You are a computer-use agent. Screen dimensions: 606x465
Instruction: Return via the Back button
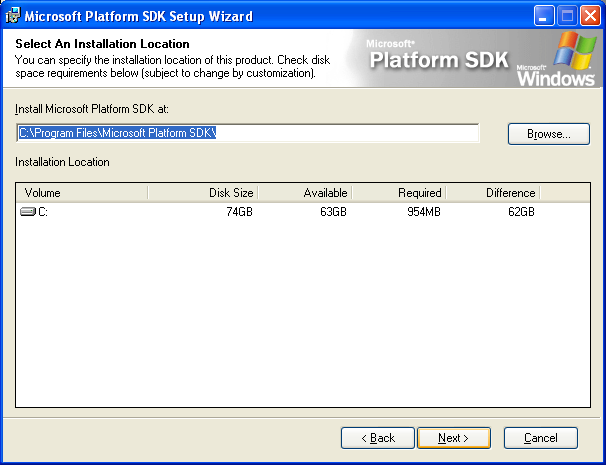[x=378, y=438]
